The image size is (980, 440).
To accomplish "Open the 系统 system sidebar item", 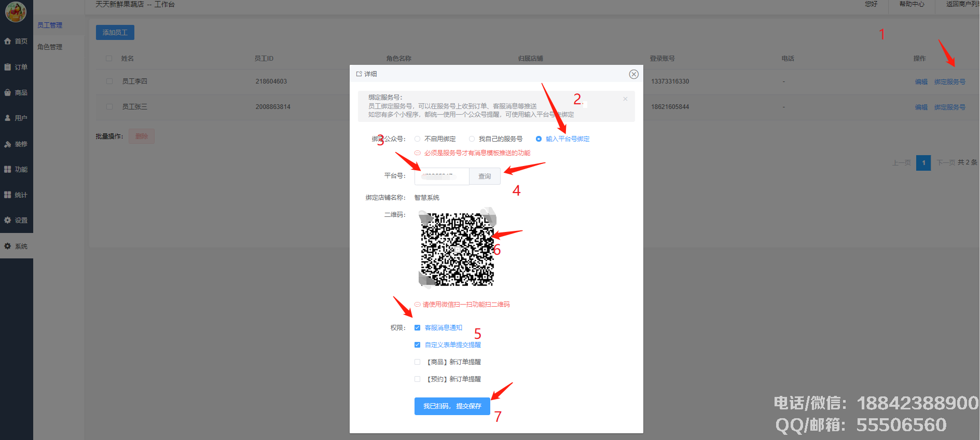I will click(x=16, y=246).
